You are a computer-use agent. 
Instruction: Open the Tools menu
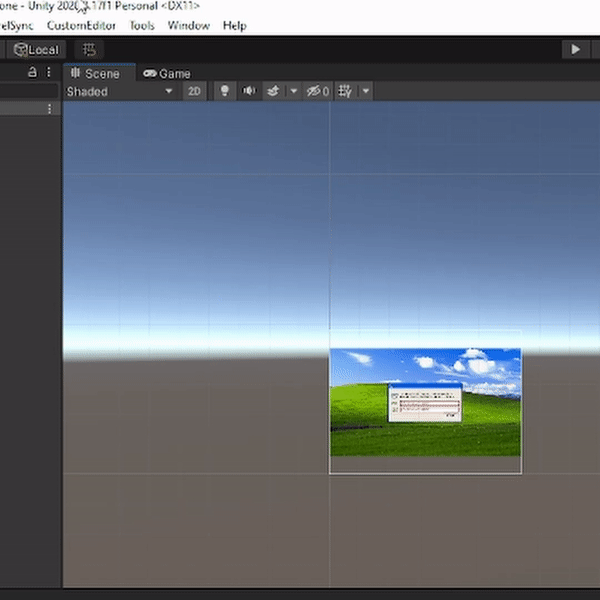(x=142, y=26)
